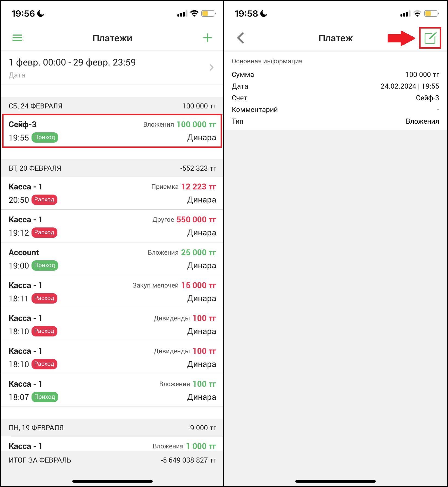The image size is (448, 487).
Task: Open date filter 1 февр. - 29 февр.
Action: tap(112, 68)
